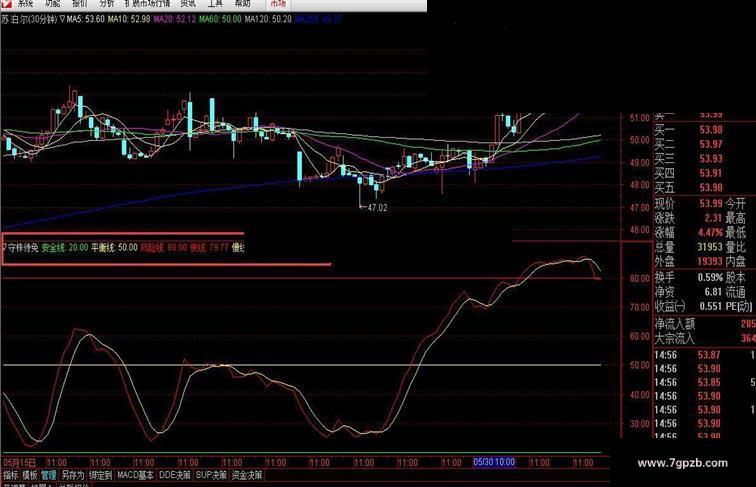Click the 买三 price 53.93
Screen dimensions: 756x487
click(711, 159)
